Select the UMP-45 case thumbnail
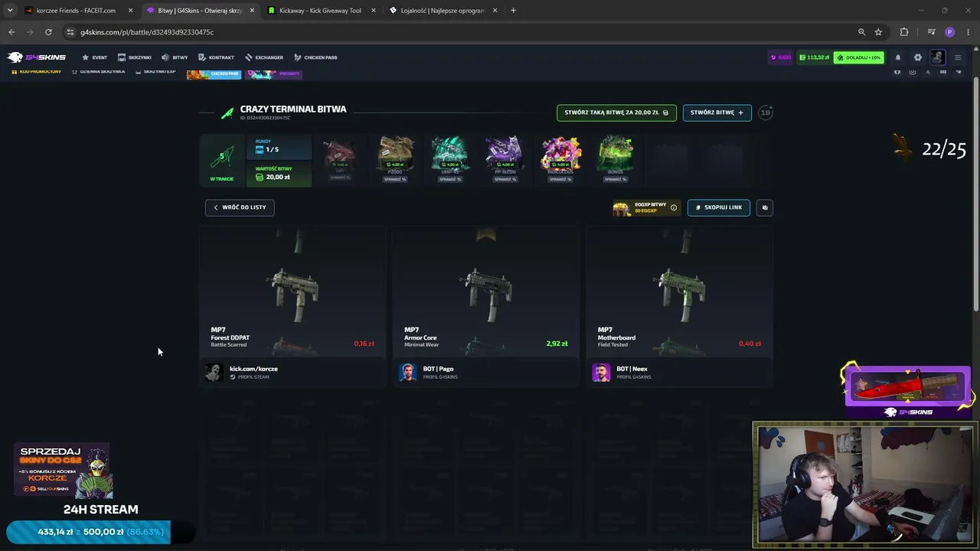Image resolution: width=980 pixels, height=551 pixels. [450, 155]
